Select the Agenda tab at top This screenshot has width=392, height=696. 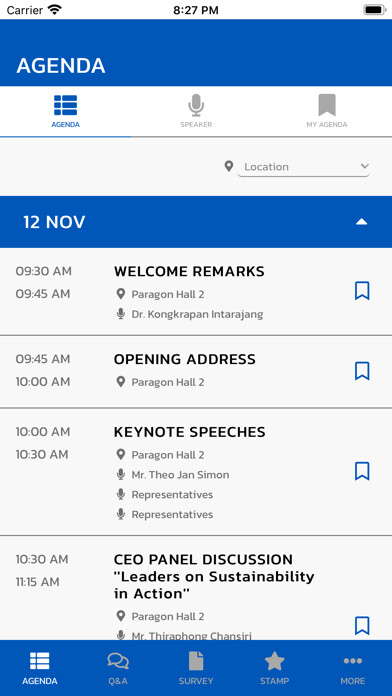66,112
